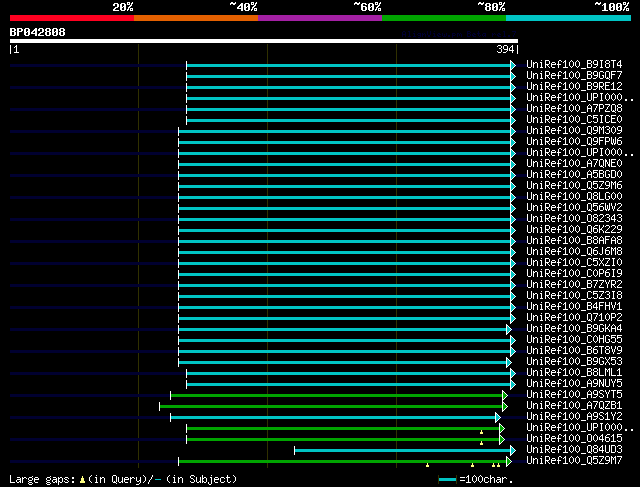Select the UniRef100_Q6J6M8 label
Screen dimensions: 640x487
pos(574,252)
